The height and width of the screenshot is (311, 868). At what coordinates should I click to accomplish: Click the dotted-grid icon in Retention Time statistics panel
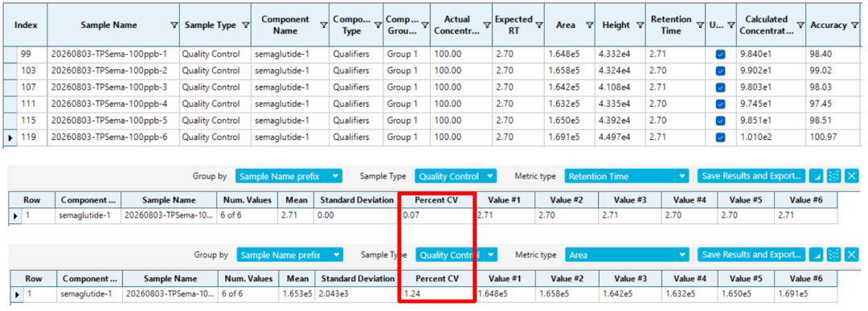(833, 176)
